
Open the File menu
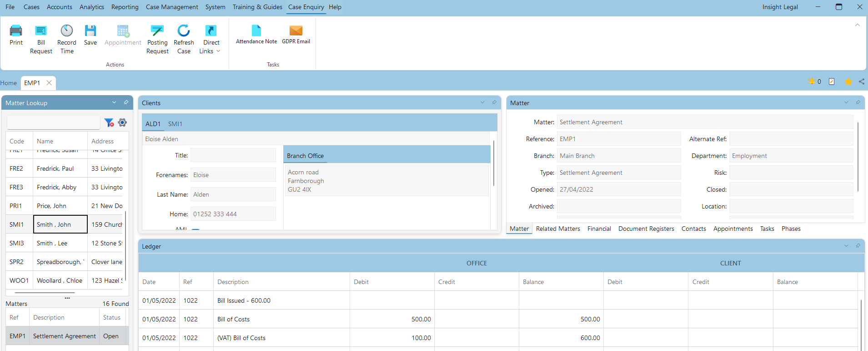10,7
